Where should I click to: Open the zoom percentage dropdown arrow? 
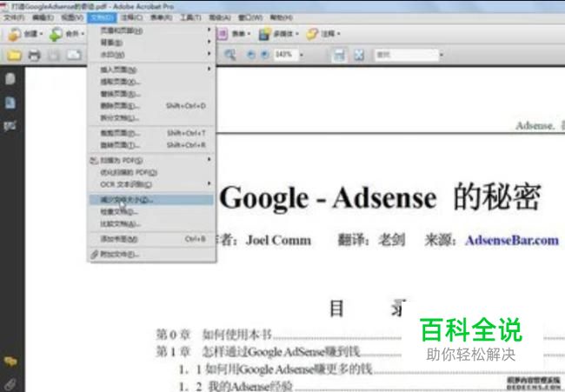tap(302, 55)
